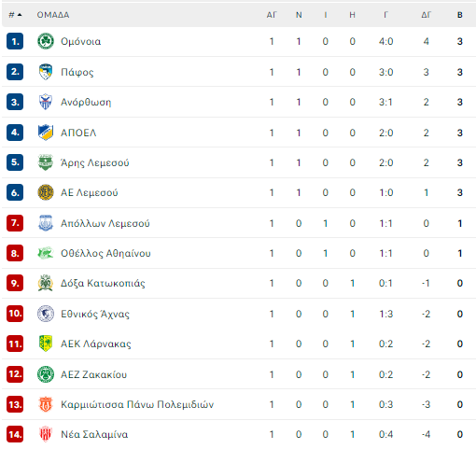The height and width of the screenshot is (449, 476).
Task: Open the Ανόρθωση crest icon
Action: 46,102
